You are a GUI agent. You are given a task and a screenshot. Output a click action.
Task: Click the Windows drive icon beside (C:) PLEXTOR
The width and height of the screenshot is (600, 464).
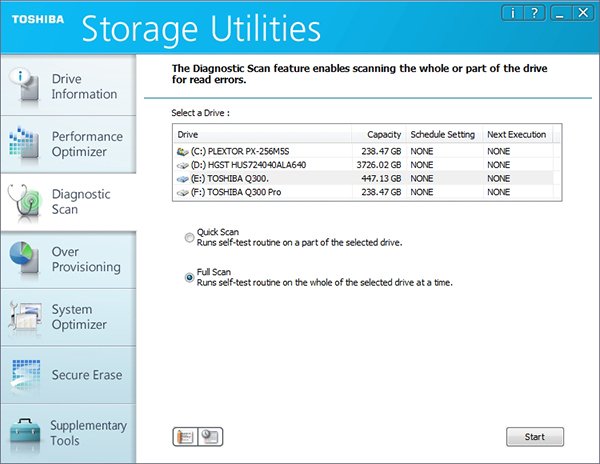pyautogui.click(x=183, y=151)
